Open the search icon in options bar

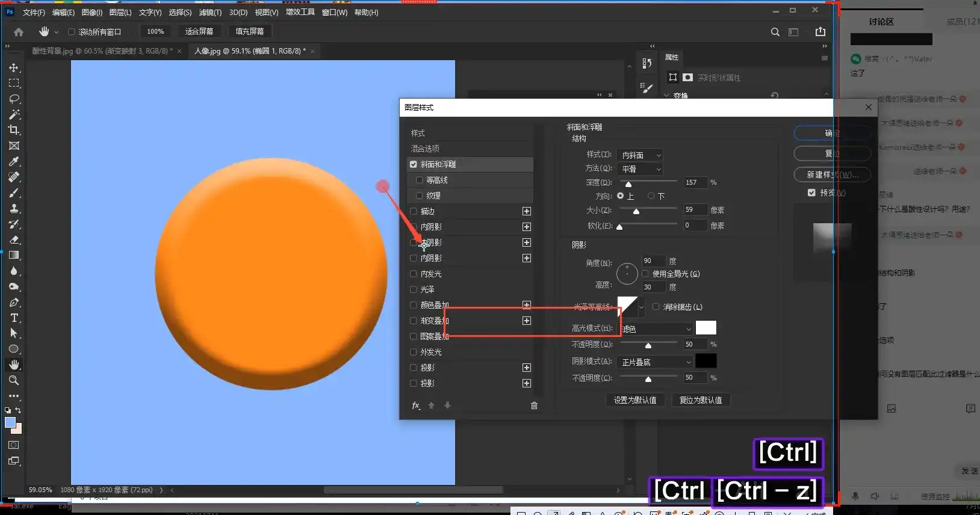(775, 32)
